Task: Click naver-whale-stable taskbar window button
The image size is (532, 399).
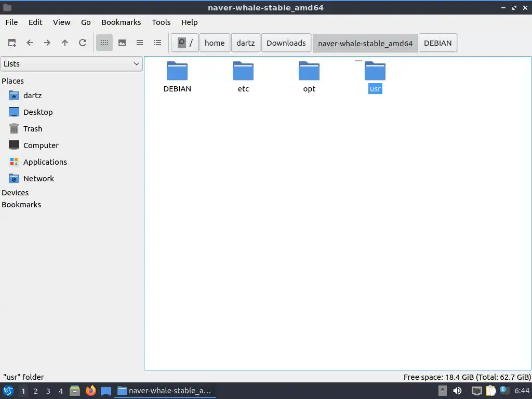Action: tap(165, 391)
